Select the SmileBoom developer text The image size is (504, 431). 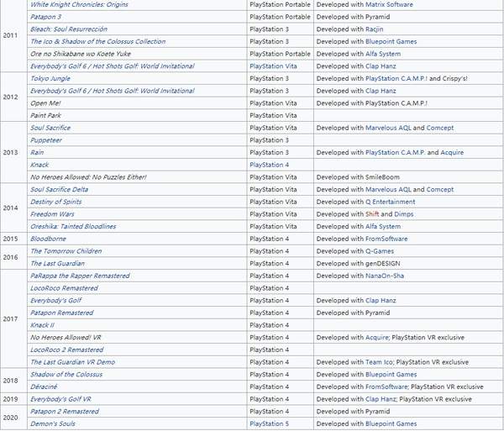point(382,177)
